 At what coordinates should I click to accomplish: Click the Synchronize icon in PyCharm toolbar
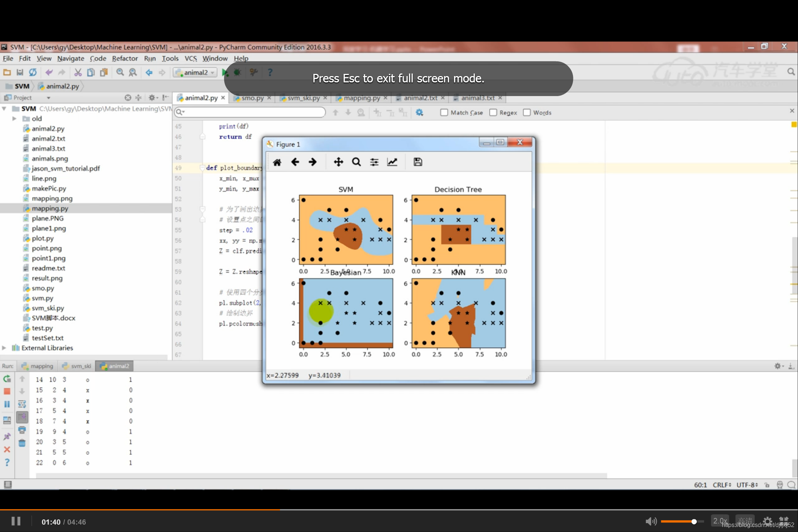tap(33, 72)
